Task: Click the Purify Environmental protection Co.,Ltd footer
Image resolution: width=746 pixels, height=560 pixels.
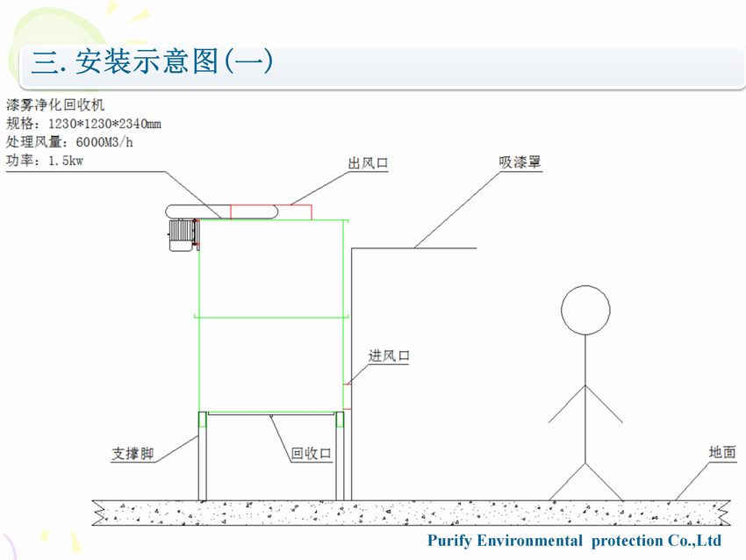Action: pos(574,541)
